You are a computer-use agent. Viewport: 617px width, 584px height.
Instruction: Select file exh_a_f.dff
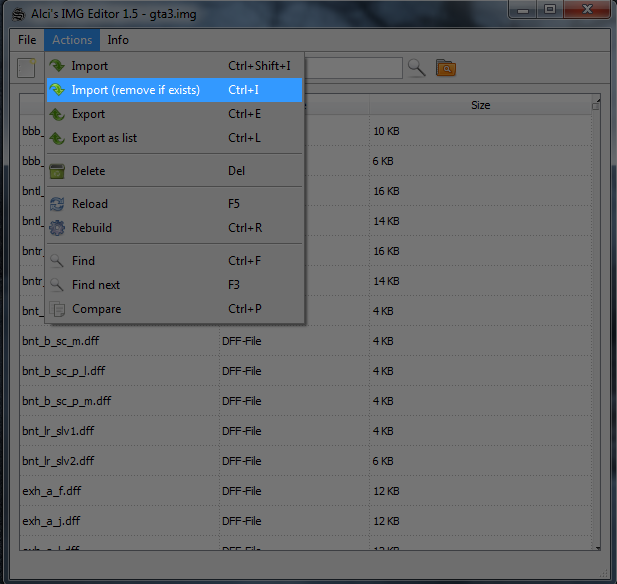click(52, 491)
